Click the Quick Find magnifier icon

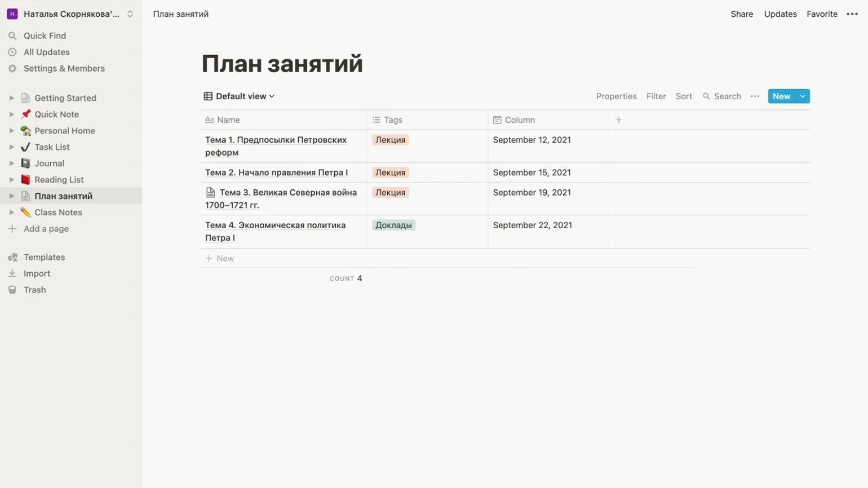click(12, 36)
